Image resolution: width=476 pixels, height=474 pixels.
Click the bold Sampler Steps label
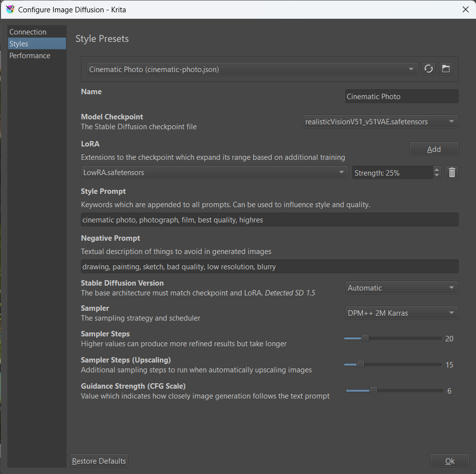105,334
